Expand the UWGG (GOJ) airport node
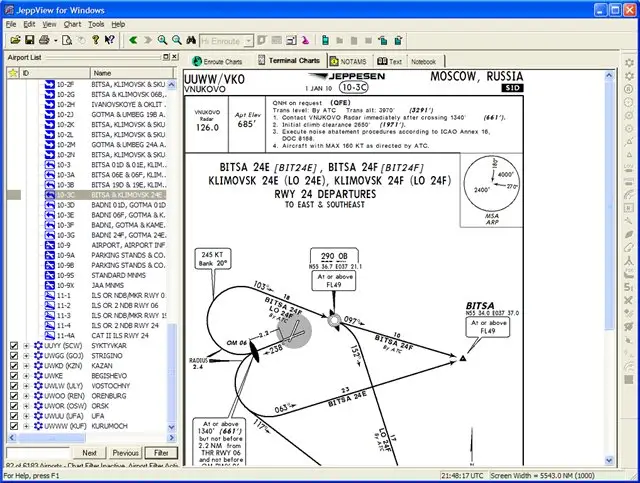Screen dimensions: 640x483 [27, 356]
